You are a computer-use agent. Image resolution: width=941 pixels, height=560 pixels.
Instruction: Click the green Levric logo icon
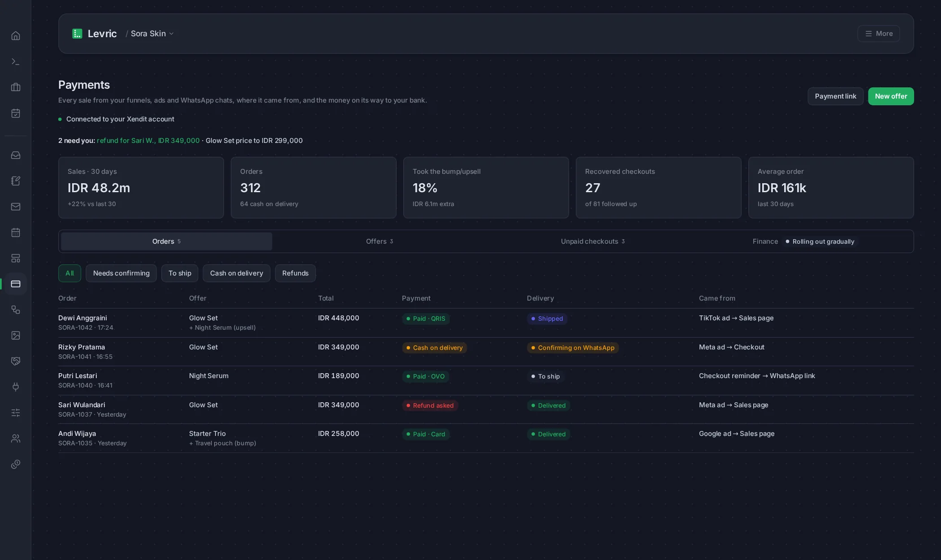[x=77, y=34]
